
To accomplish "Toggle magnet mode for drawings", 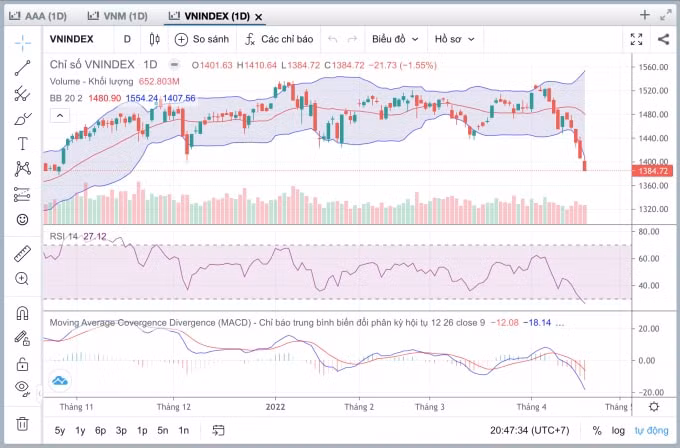I will click(x=23, y=313).
